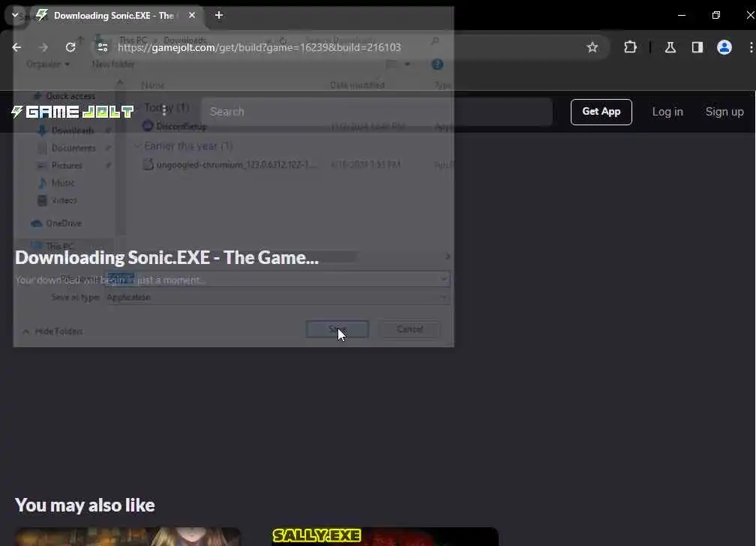Viewport: 756px width, 546px height.
Task: Open the Extensions puzzle icon
Action: click(x=630, y=47)
